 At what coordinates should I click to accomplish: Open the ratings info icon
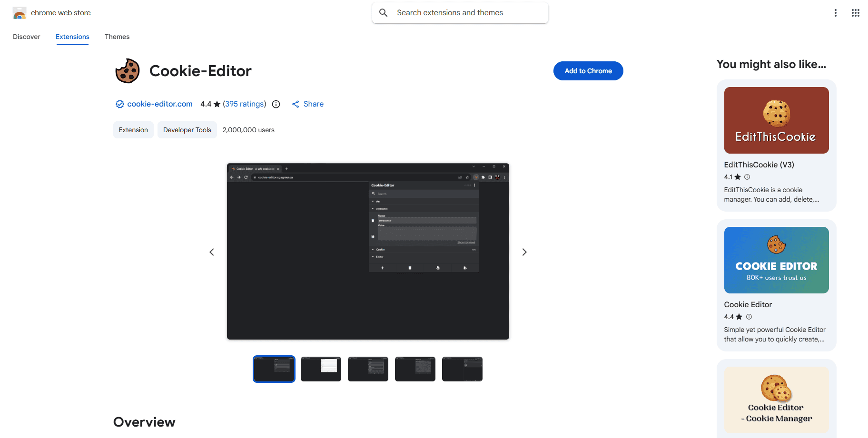click(276, 104)
